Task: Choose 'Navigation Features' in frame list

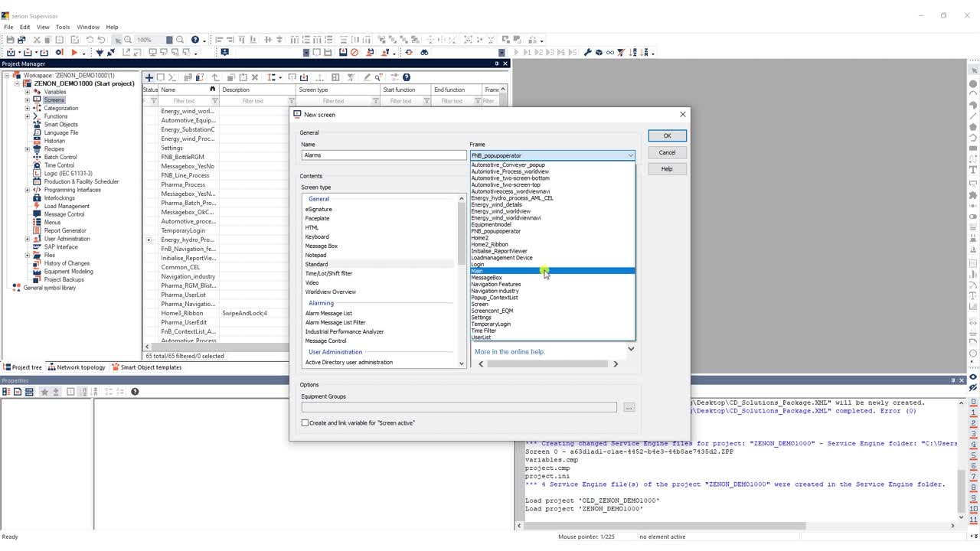Action: [x=496, y=284]
